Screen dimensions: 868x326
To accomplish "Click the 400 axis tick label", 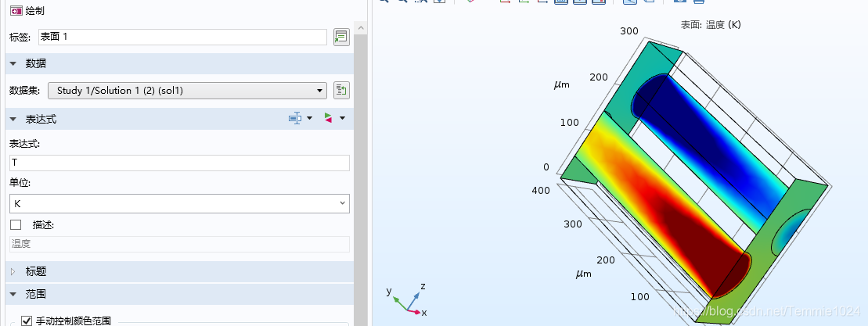I will [x=541, y=191].
